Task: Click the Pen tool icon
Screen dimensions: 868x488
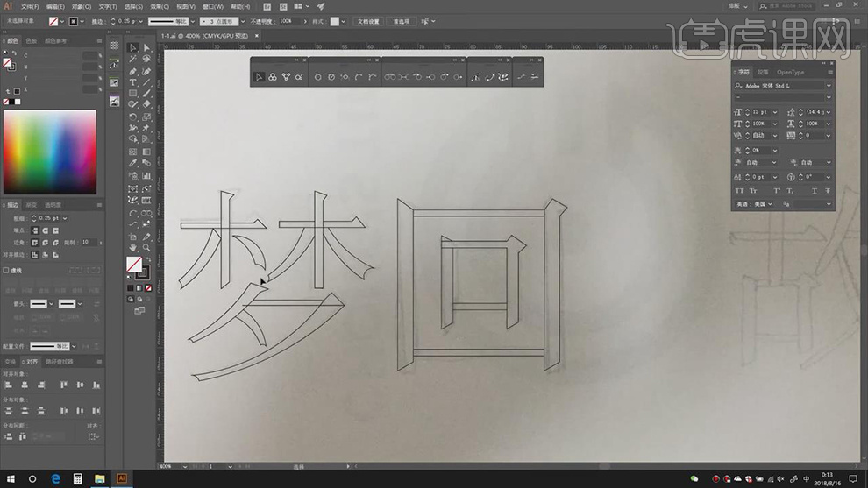Action: tap(133, 71)
